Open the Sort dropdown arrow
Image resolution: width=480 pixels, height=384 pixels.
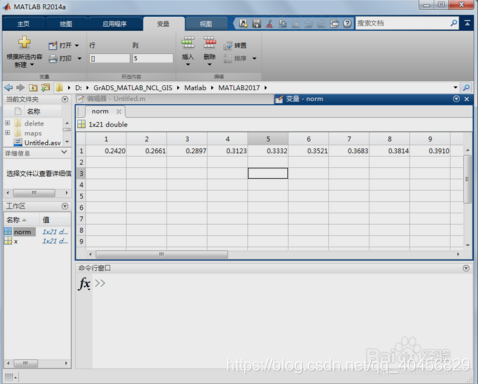(254, 58)
